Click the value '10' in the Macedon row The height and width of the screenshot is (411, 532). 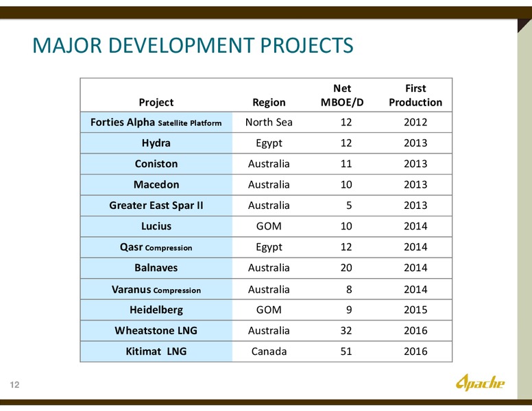point(346,184)
